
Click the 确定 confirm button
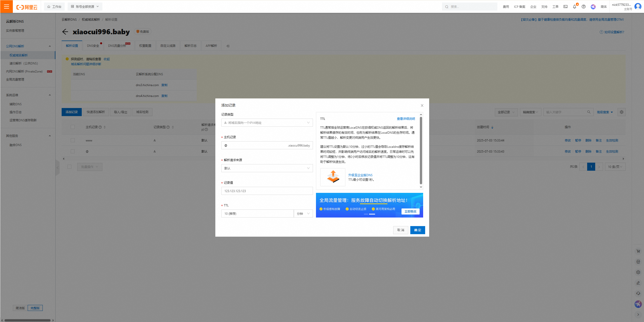click(417, 230)
